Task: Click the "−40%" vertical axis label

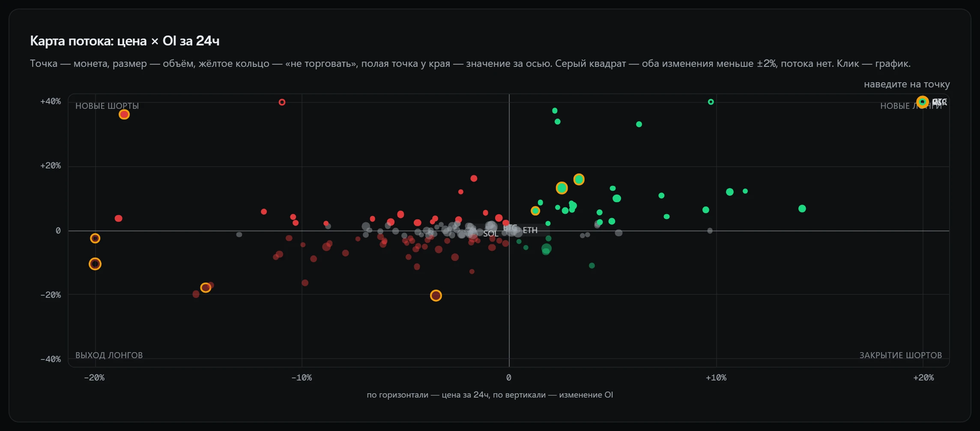Action: tap(51, 359)
